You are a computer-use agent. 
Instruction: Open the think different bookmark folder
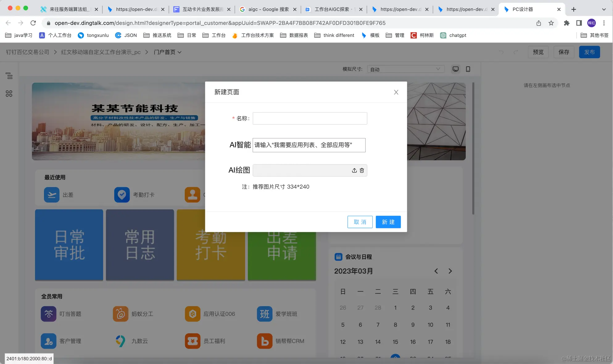[334, 35]
